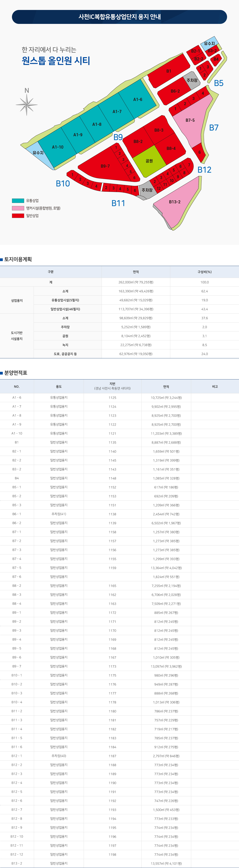
Task: Click the B8-3 parcel on the map
Action: click(159, 130)
